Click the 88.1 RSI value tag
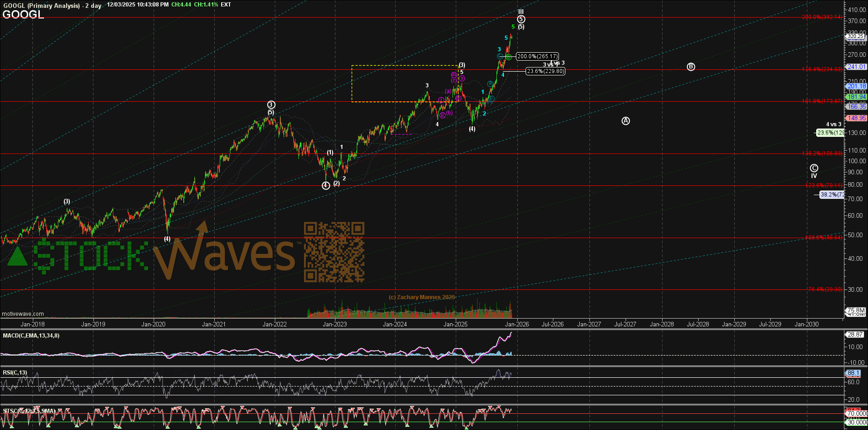 (x=853, y=373)
